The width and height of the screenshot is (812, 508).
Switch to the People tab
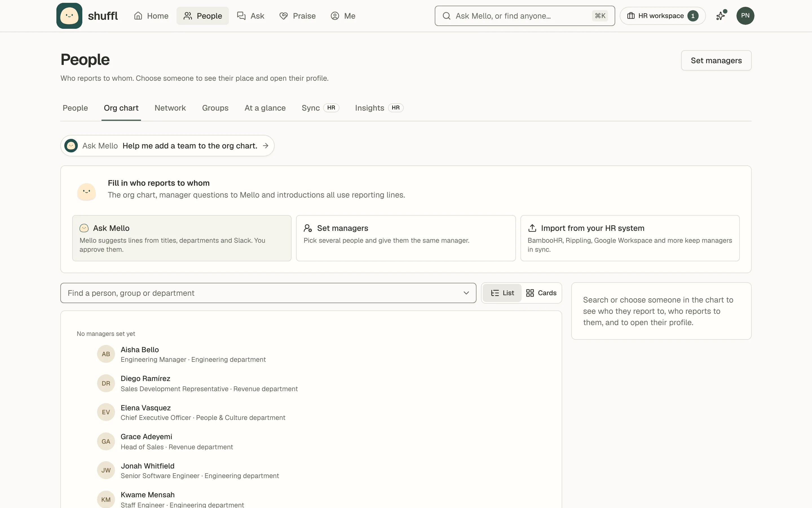coord(75,108)
